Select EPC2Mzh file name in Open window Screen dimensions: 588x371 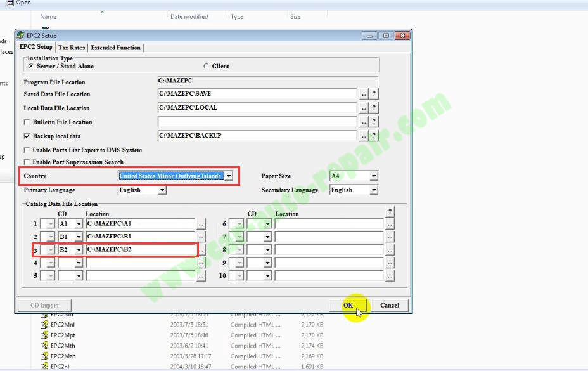[x=63, y=356]
